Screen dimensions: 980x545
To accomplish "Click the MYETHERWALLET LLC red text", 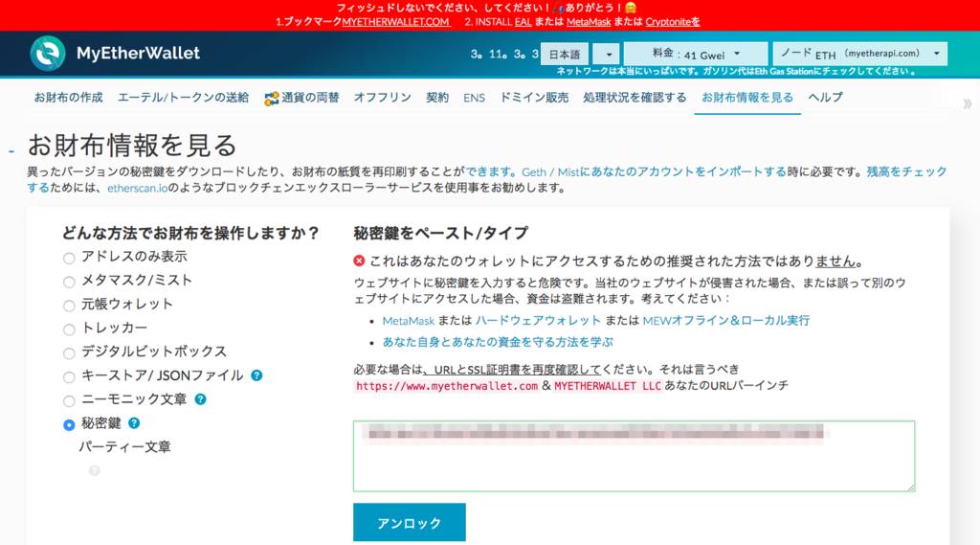I will coord(608,386).
